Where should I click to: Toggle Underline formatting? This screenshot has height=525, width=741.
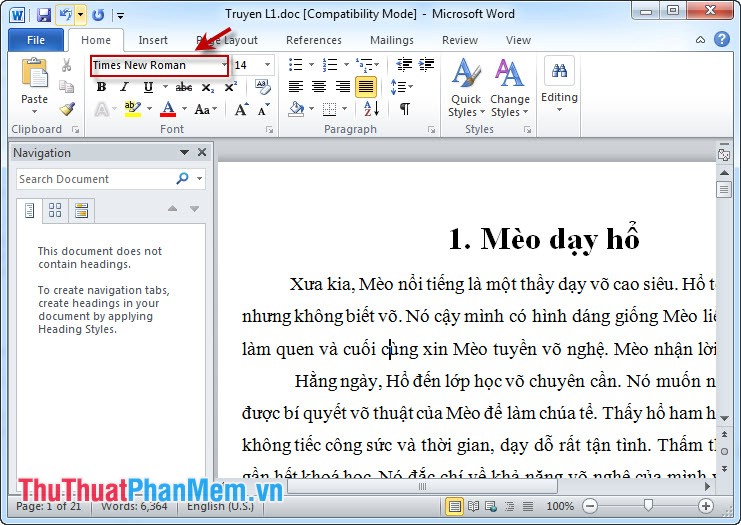148,87
